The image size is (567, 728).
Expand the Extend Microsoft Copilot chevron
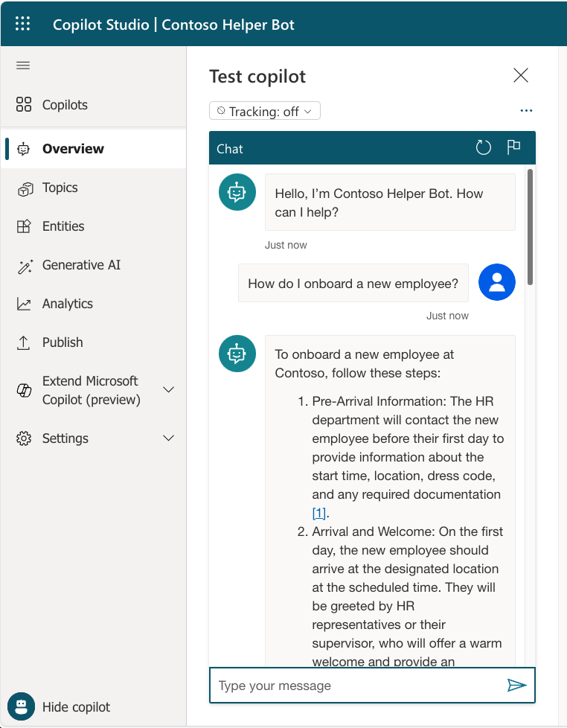click(169, 389)
